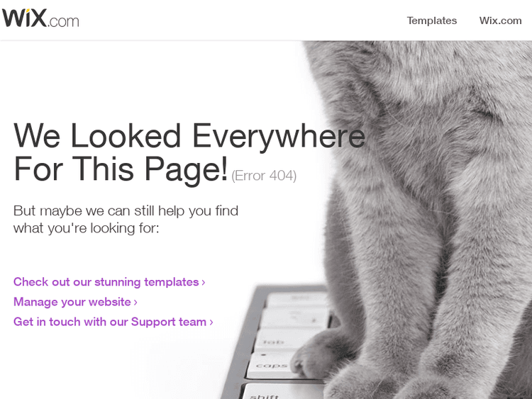Follow the Check out our stunning templates link
This screenshot has width=532, height=399.
(109, 282)
